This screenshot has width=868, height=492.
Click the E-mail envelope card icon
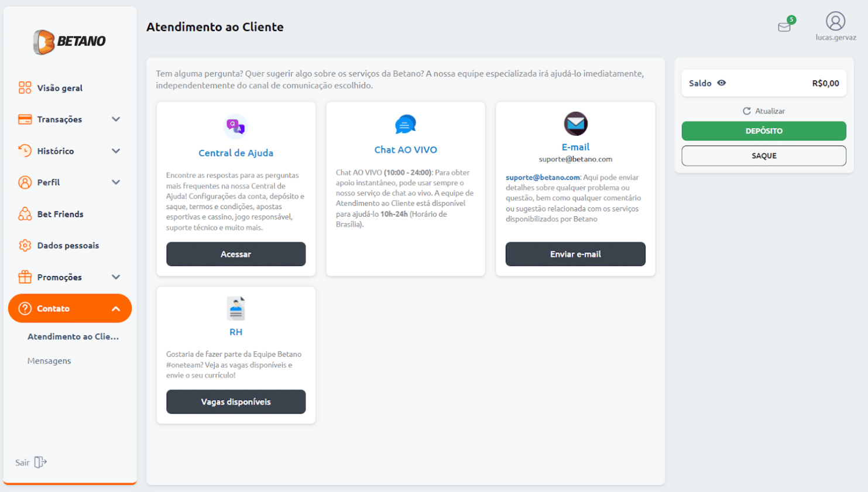tap(575, 124)
